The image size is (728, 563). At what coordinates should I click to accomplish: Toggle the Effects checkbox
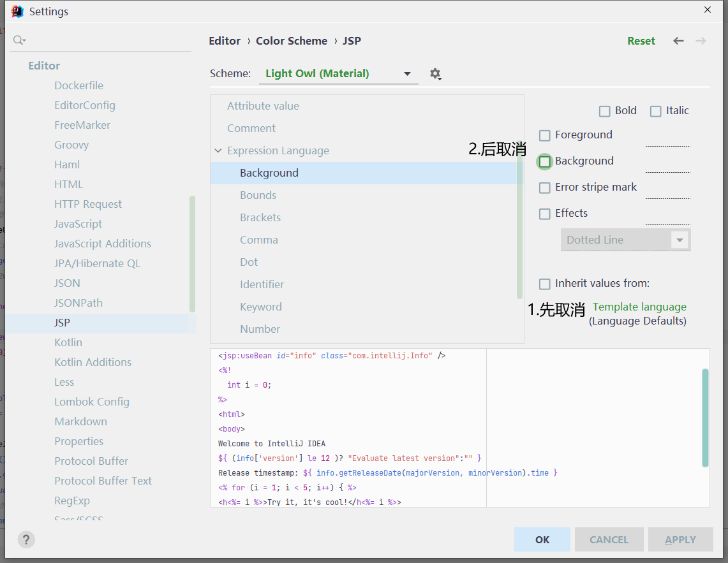545,214
